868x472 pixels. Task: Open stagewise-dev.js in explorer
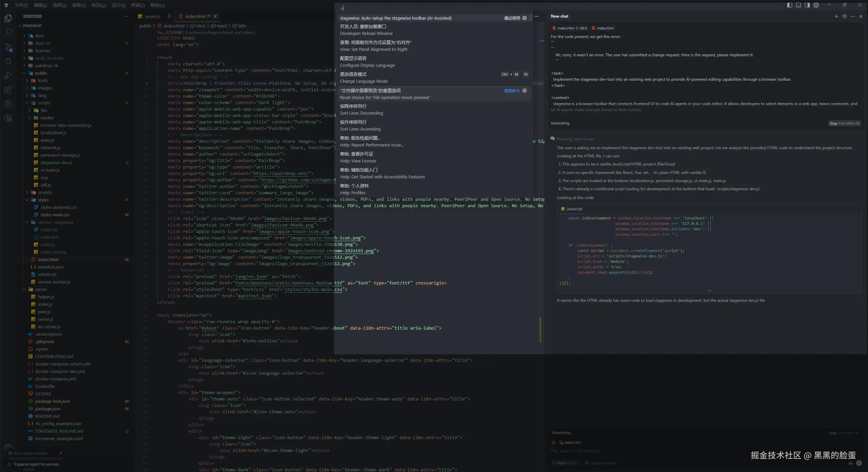56,162
